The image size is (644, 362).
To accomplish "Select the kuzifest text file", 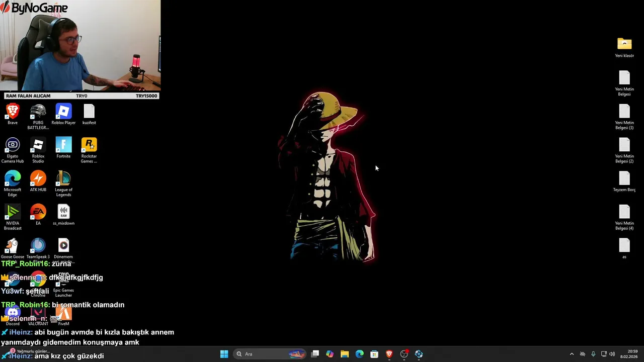I will (x=89, y=114).
